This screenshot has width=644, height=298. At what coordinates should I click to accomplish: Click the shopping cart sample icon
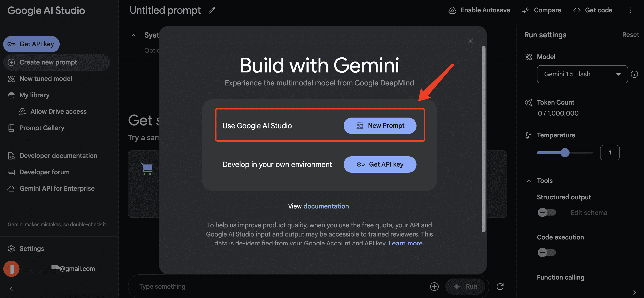click(147, 169)
